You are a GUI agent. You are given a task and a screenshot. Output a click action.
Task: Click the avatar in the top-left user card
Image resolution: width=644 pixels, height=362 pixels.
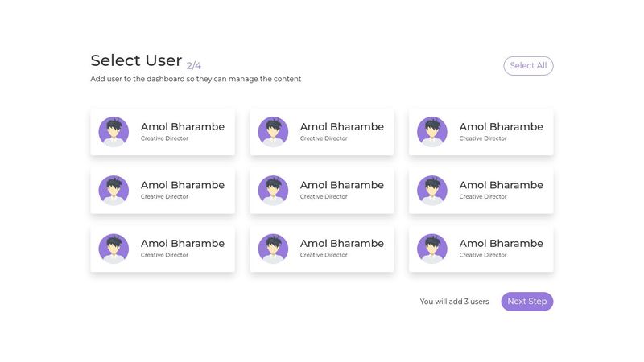click(114, 132)
